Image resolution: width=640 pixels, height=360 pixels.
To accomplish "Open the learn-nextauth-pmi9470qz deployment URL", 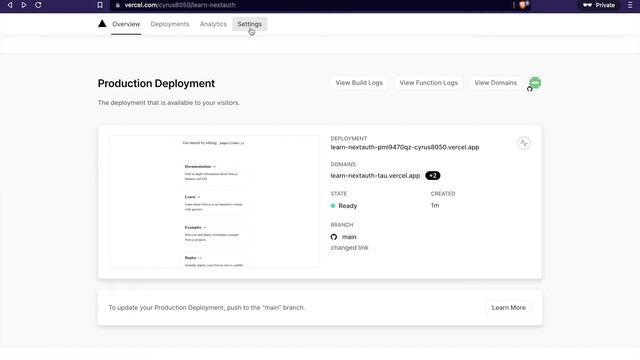I will pos(405,147).
